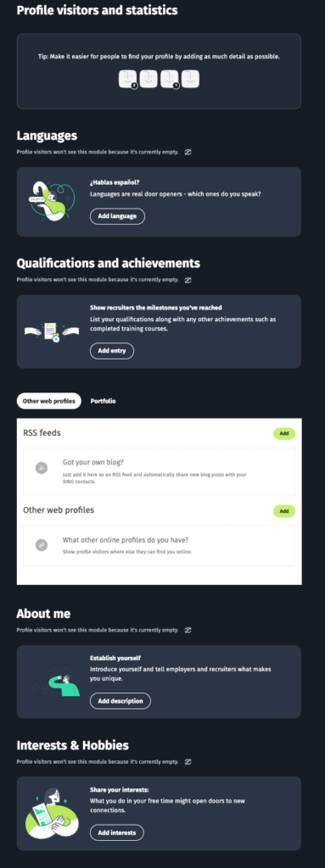Screen dimensions: 325x868
Task: Click the Add interests button
Action: click(x=117, y=832)
